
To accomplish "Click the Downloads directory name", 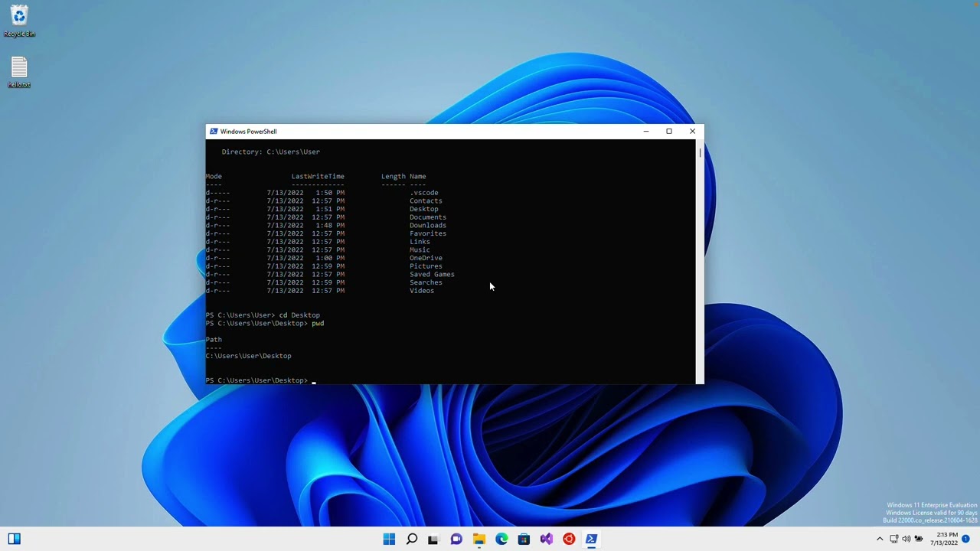I will pyautogui.click(x=428, y=226).
